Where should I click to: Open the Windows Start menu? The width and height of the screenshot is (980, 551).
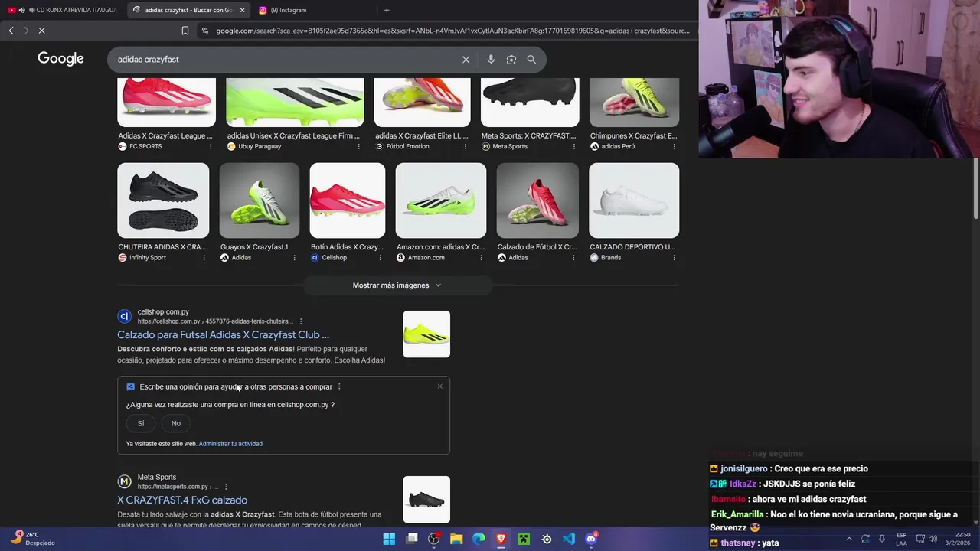pos(389,539)
